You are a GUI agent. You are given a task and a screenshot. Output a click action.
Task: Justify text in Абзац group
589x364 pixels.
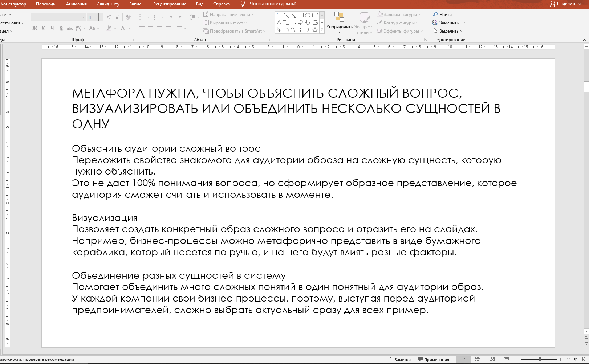168,28
